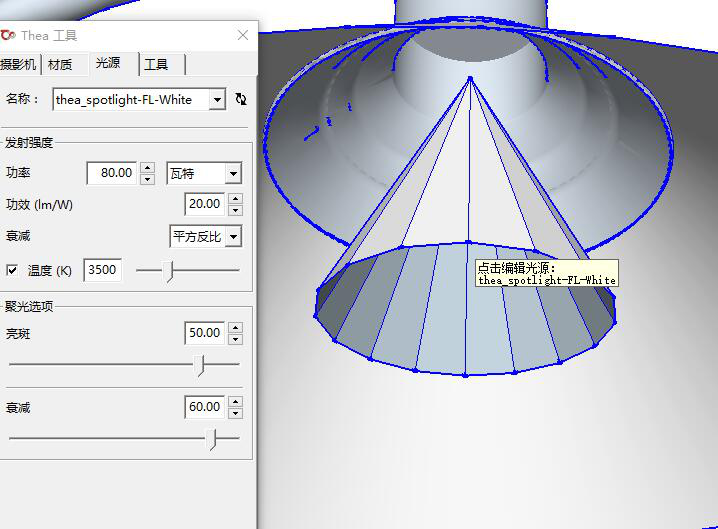Open the 平方反比 attenuation dropdown
Image resolution: width=718 pixels, height=529 pixels.
click(234, 237)
